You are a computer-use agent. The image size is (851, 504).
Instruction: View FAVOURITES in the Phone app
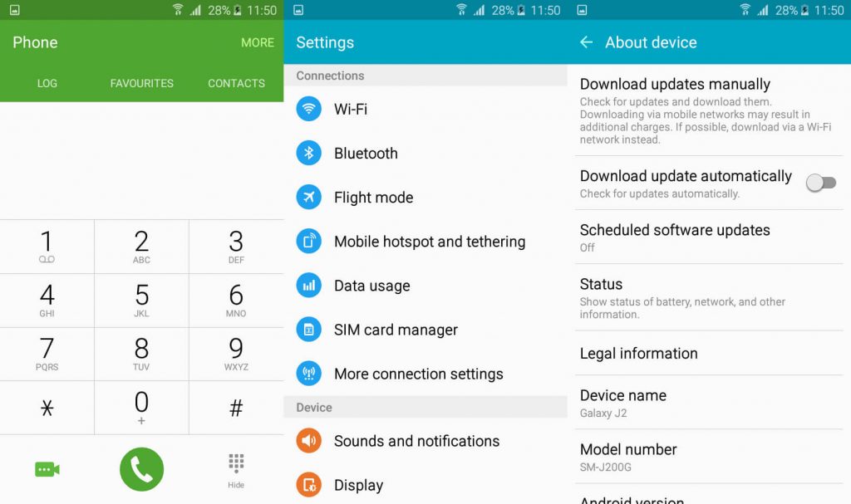[x=142, y=83]
